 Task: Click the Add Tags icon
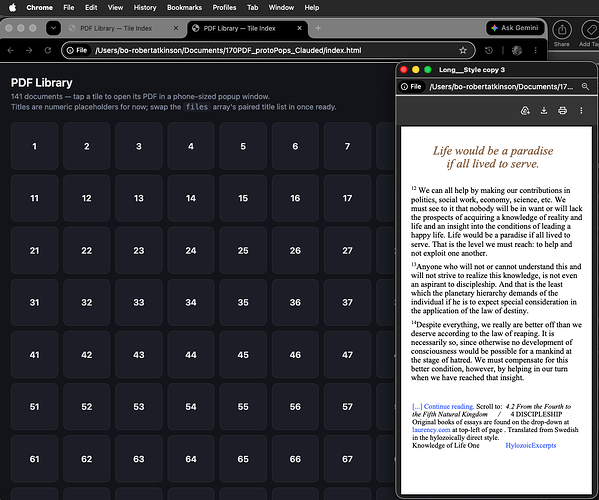[x=590, y=30]
